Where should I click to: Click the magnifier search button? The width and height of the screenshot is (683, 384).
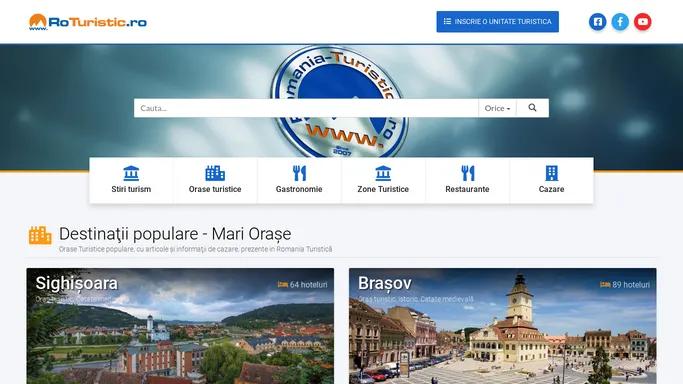click(x=532, y=108)
